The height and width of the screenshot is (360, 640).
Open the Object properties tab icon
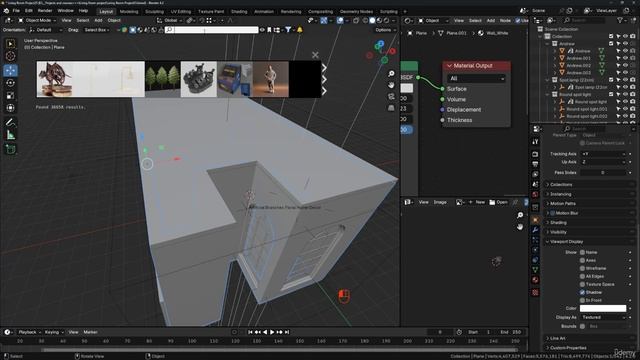click(535, 220)
